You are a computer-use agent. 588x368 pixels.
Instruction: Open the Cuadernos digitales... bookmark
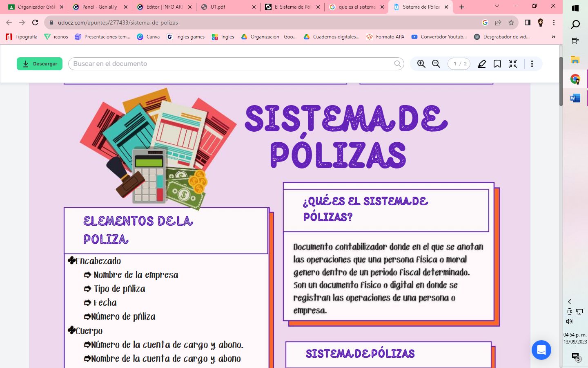coord(332,37)
